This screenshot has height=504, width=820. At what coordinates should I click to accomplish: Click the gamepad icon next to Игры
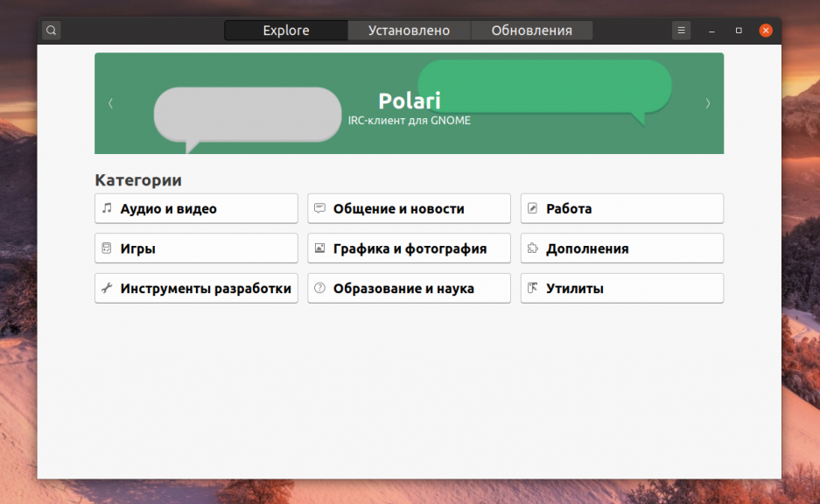click(x=107, y=248)
